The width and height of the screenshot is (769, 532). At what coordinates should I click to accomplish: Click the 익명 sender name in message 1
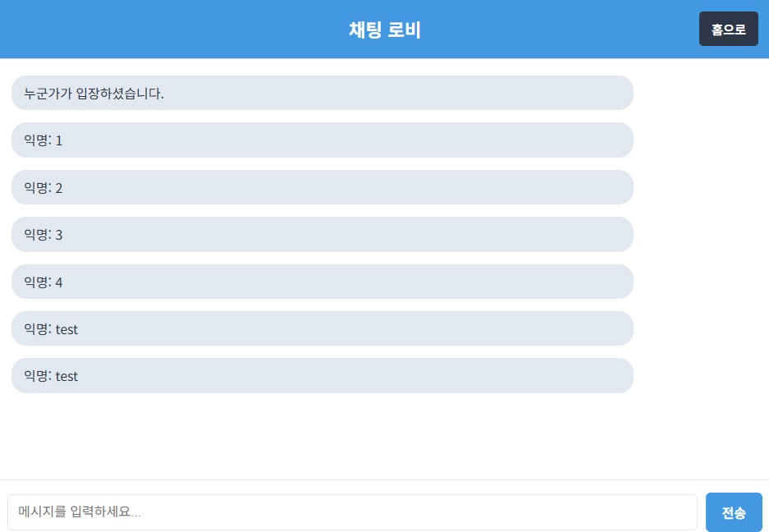click(36, 140)
